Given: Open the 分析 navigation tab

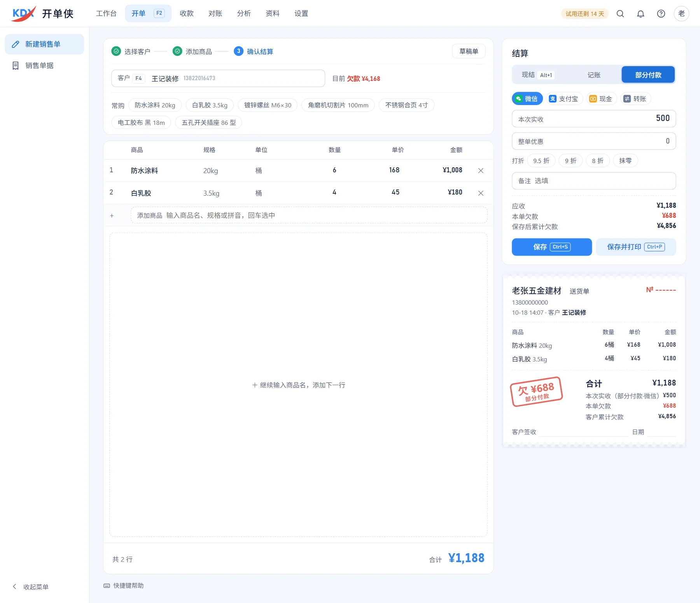Looking at the screenshot, I should 244,14.
